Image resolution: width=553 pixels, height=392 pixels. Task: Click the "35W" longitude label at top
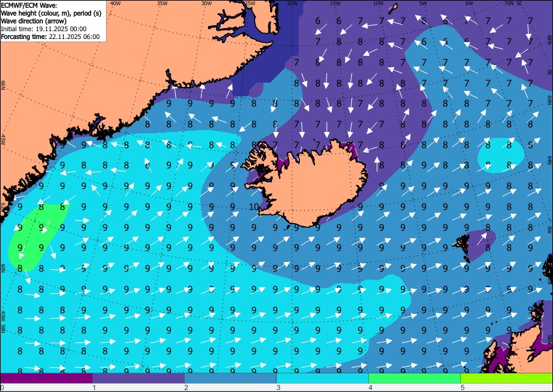pyautogui.click(x=162, y=3)
